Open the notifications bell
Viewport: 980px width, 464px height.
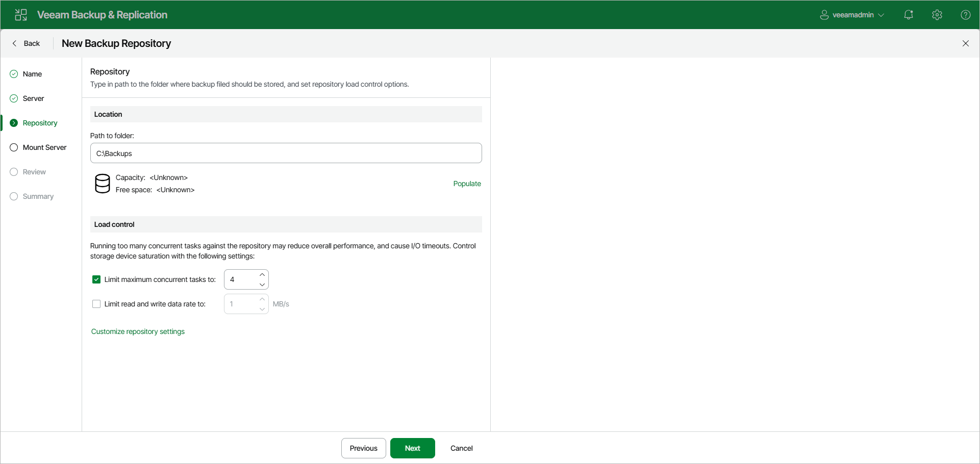(909, 15)
